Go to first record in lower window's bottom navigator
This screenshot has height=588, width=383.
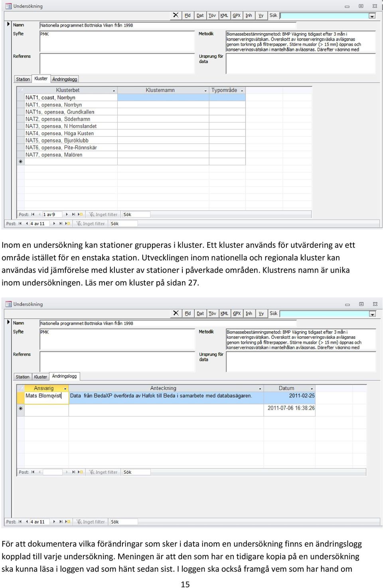[x=20, y=522]
